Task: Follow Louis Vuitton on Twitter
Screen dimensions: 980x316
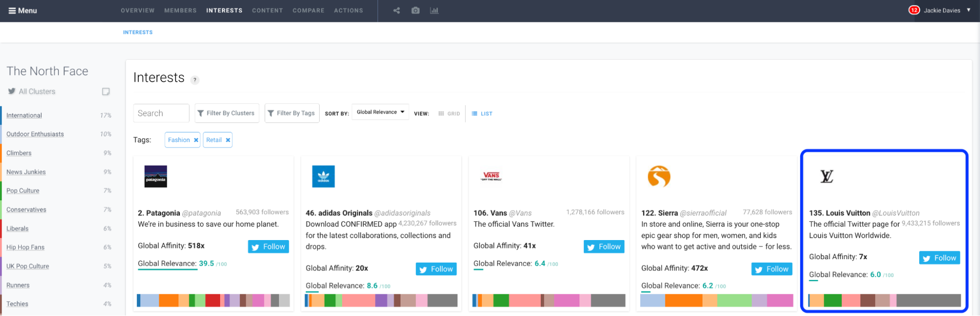Action: (x=940, y=258)
